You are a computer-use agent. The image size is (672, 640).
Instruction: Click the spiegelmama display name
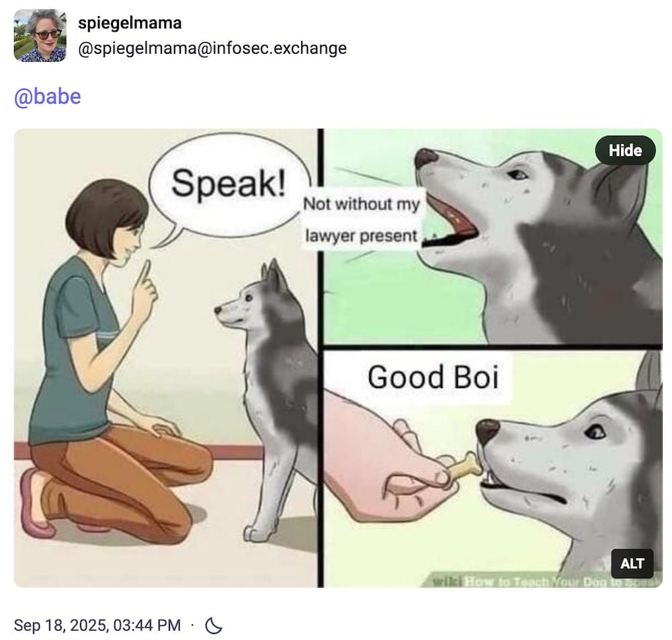[130, 23]
